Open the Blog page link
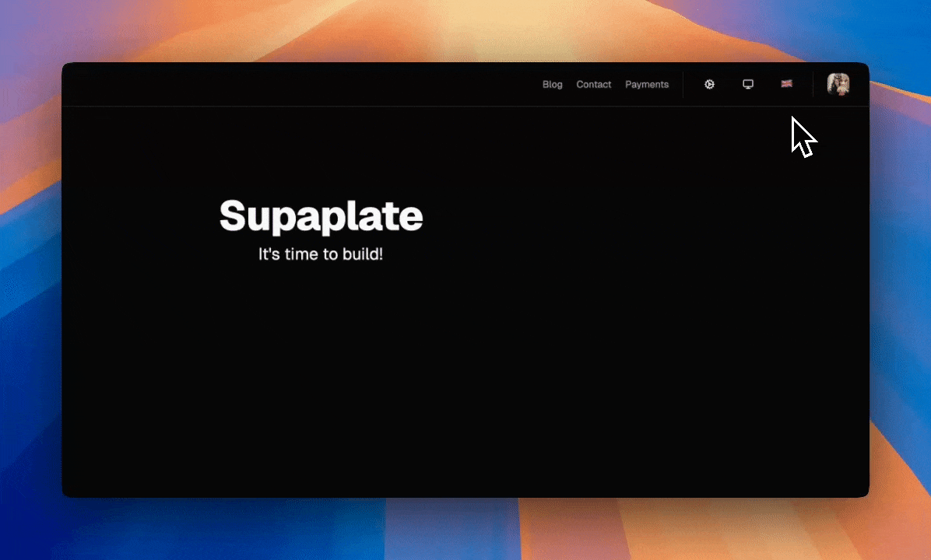Viewport: 931px width, 560px height. pyautogui.click(x=552, y=84)
